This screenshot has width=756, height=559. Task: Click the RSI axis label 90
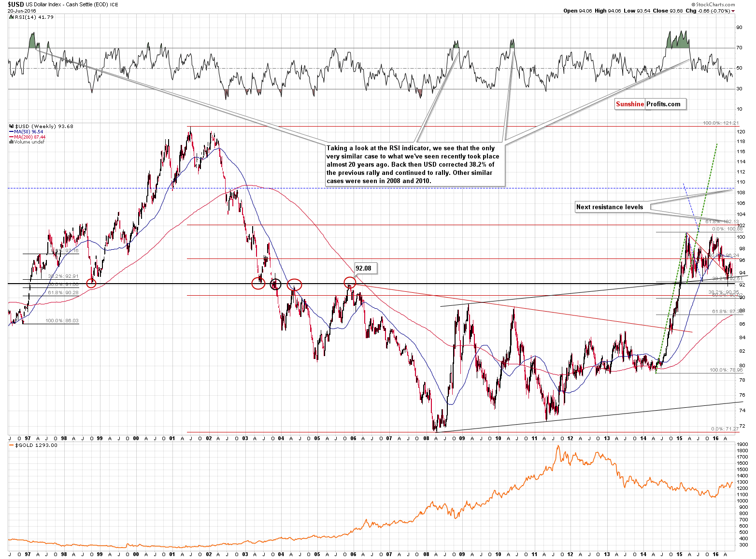[x=739, y=28]
